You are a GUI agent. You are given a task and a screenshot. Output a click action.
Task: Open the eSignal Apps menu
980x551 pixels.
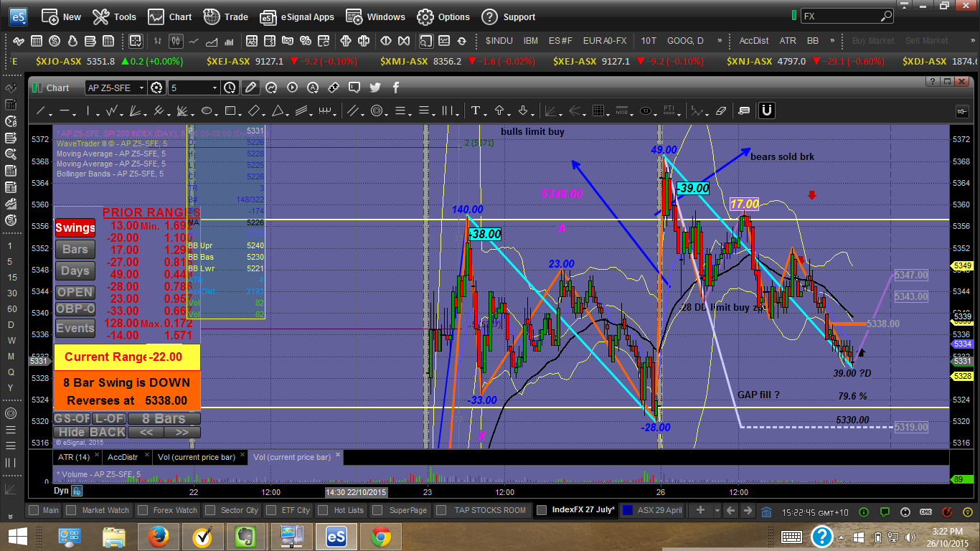point(297,17)
